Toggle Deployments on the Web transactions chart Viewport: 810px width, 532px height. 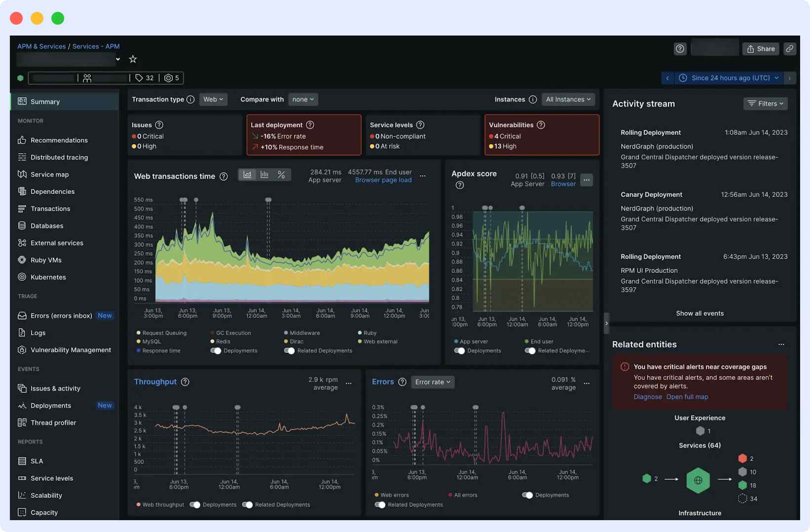[x=216, y=350]
